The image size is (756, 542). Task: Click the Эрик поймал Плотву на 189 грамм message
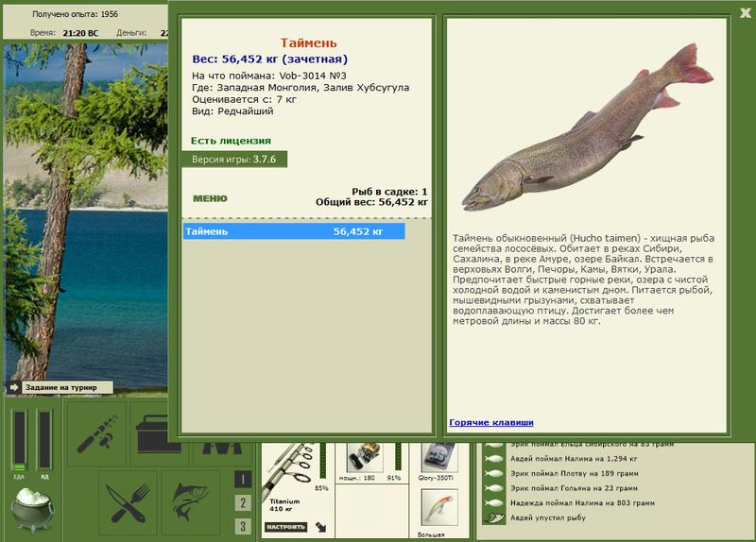pyautogui.click(x=575, y=474)
